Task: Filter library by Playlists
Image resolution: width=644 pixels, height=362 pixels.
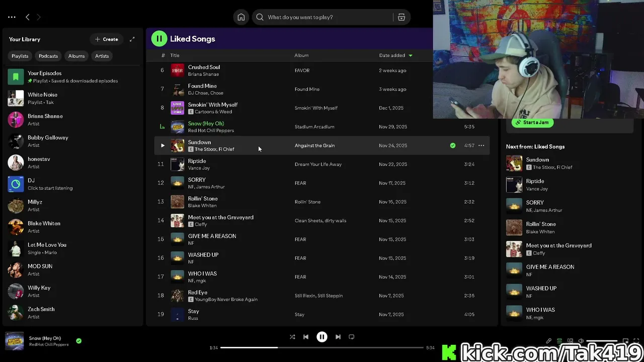Action: (x=20, y=56)
